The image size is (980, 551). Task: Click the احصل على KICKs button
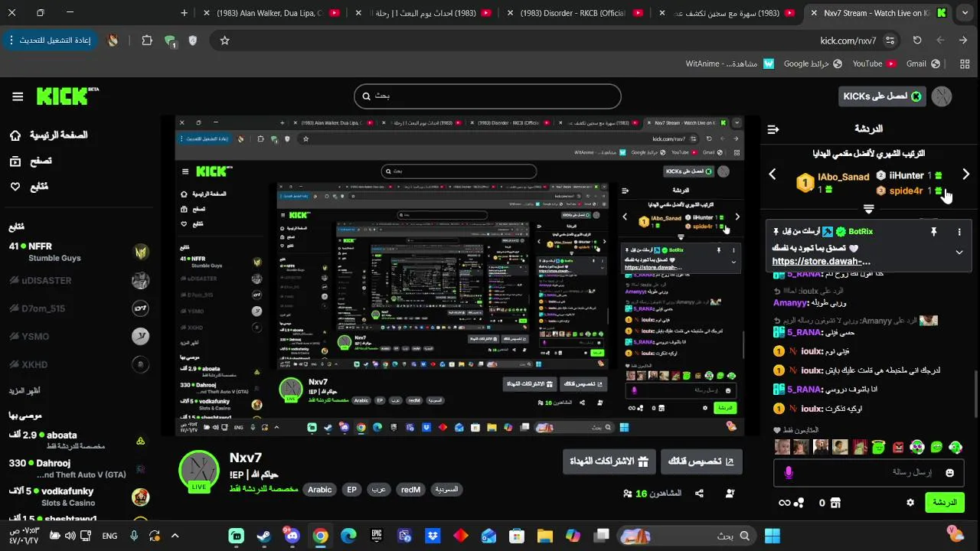882,96
